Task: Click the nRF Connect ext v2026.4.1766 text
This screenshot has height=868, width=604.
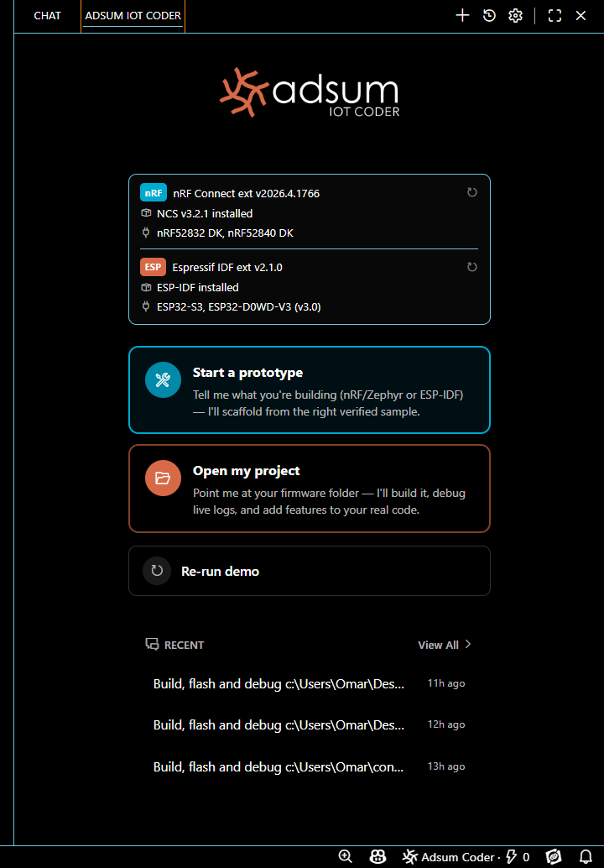Action: (246, 194)
